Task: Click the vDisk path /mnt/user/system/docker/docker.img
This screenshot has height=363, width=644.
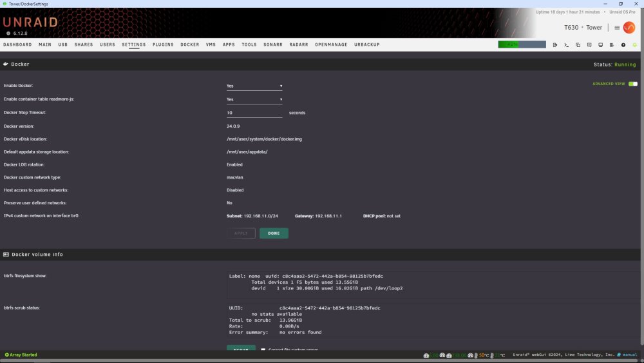Action: pos(264,139)
